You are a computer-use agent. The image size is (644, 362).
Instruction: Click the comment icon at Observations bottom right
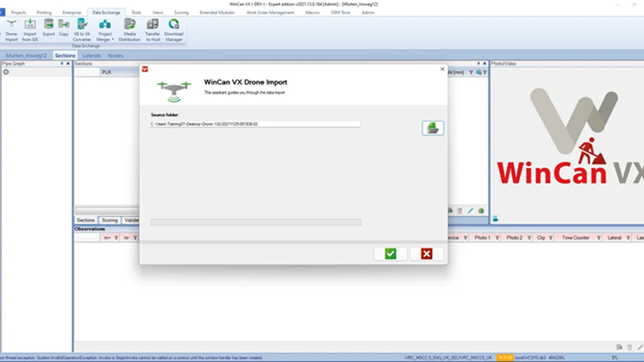pos(619,347)
